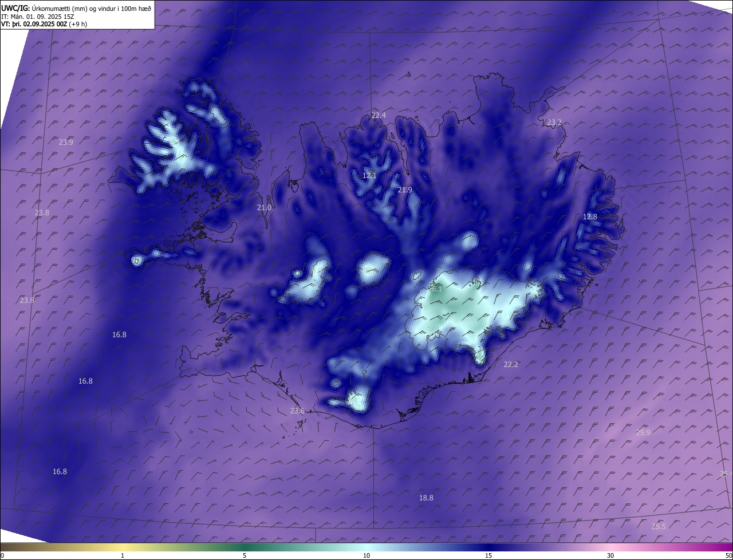Viewport: 733px width, 560px height.
Task: Click the 21.0 value label
Action: pos(264,208)
